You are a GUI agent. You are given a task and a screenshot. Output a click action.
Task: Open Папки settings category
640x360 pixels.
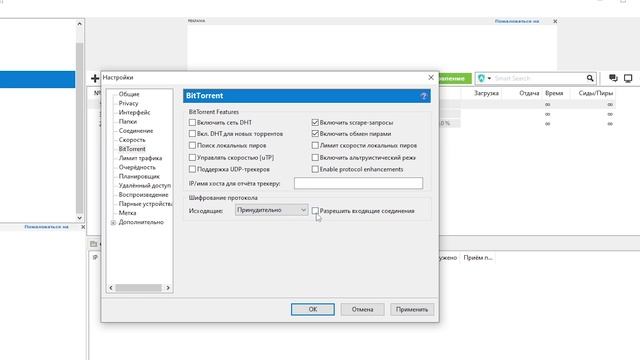coord(128,121)
